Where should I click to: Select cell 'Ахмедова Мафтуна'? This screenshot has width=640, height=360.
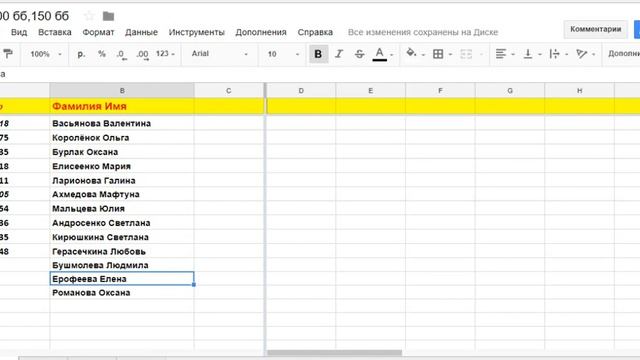pos(122,194)
